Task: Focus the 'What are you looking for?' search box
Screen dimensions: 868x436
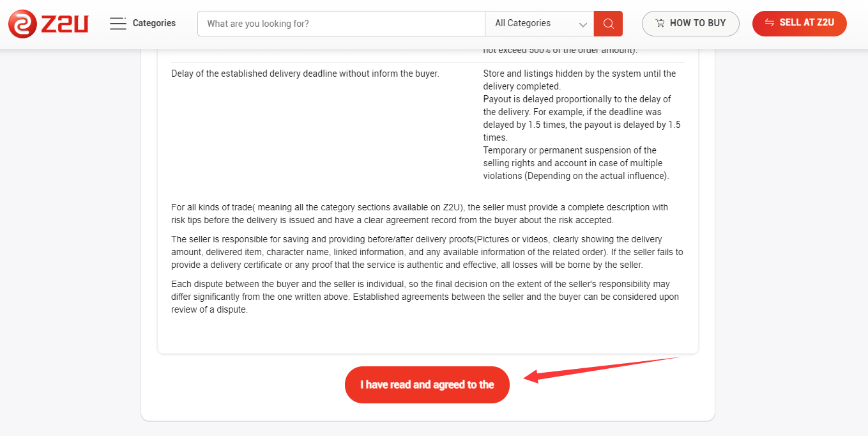Action: 341,24
